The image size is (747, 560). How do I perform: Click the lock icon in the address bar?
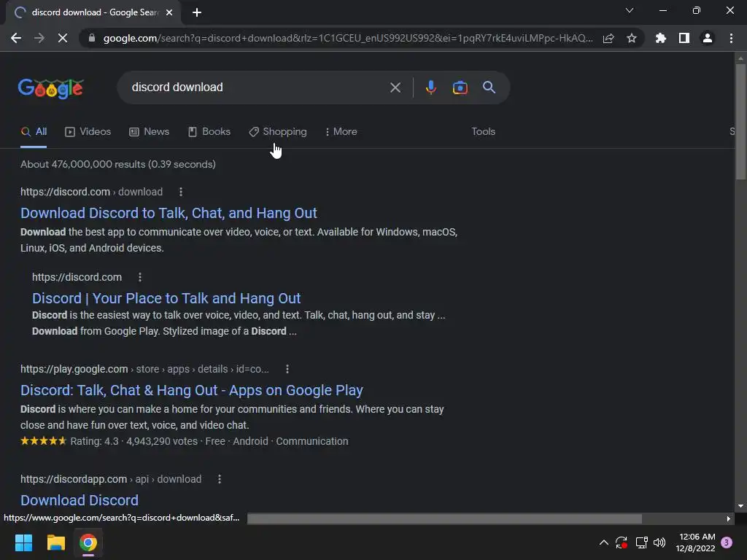click(92, 38)
